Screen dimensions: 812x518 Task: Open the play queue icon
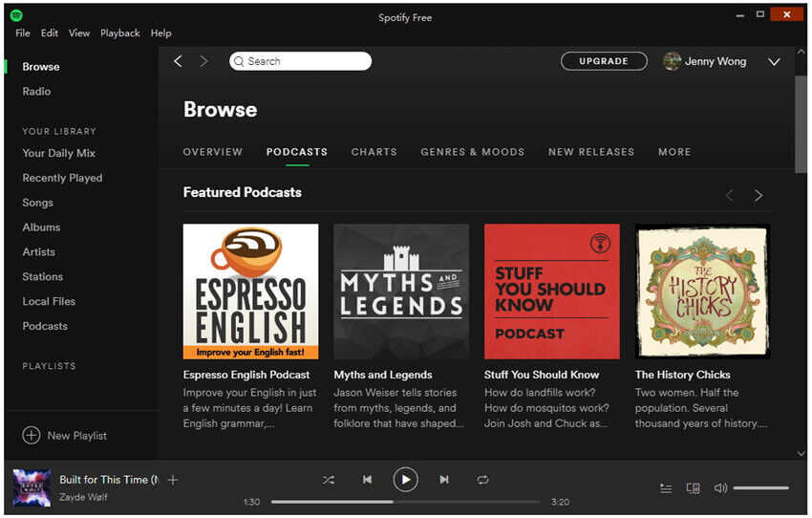point(666,488)
